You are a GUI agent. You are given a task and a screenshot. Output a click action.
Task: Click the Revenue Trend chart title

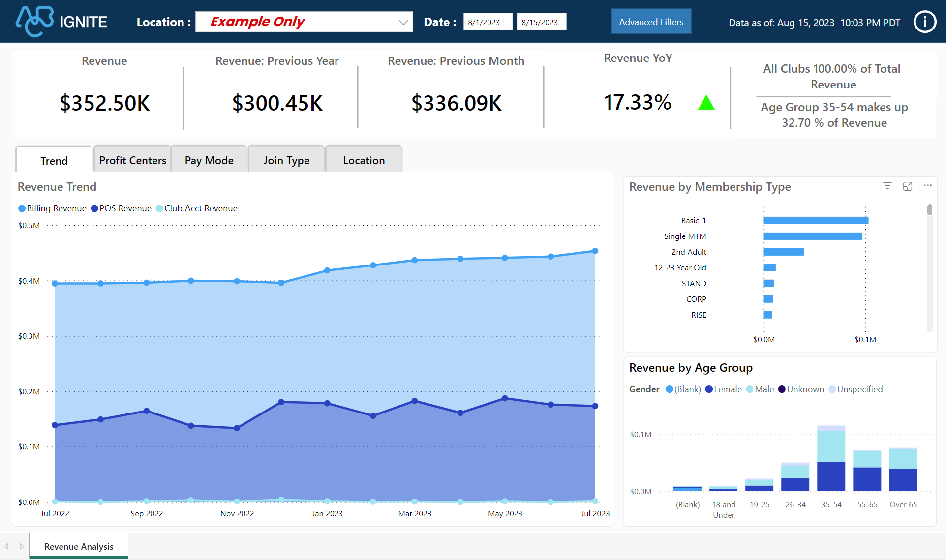pos(57,187)
